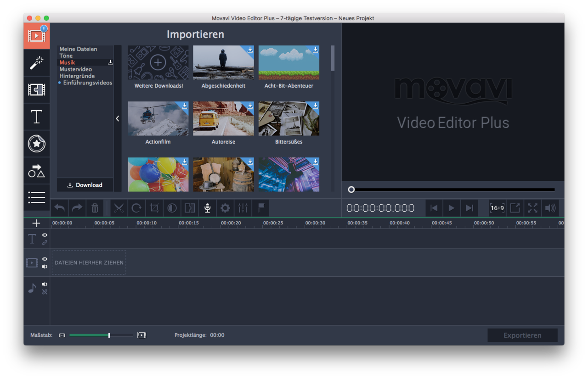
Task: Select the Acht-Bit-Abenteuer thumbnail
Action: pos(289,62)
